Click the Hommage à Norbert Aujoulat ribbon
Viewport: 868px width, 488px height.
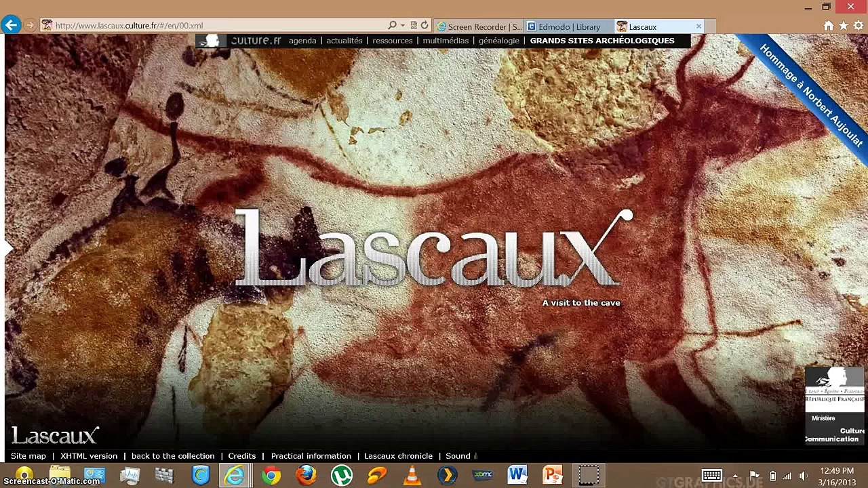coord(811,95)
